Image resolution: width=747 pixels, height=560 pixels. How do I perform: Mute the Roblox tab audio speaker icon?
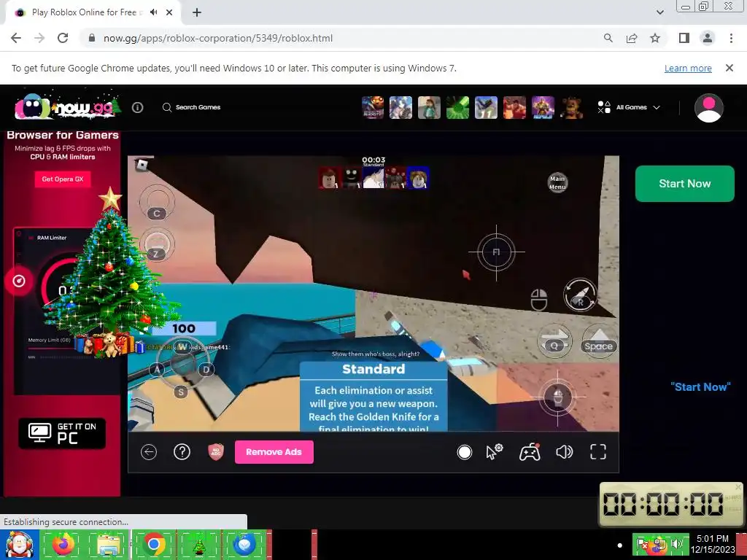pyautogui.click(x=153, y=12)
